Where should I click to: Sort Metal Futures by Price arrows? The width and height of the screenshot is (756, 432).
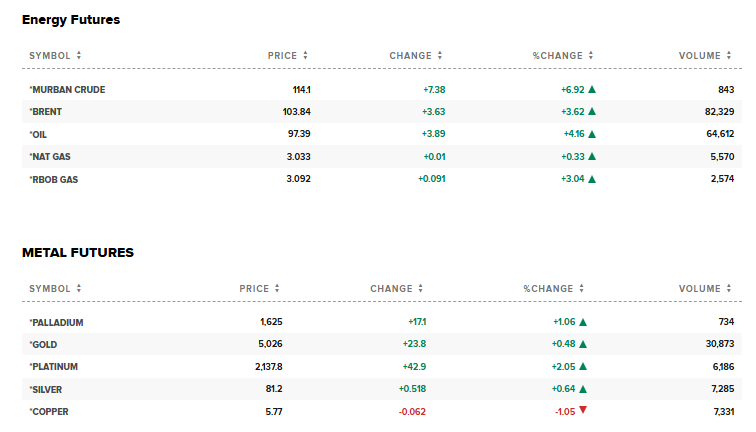(x=277, y=288)
